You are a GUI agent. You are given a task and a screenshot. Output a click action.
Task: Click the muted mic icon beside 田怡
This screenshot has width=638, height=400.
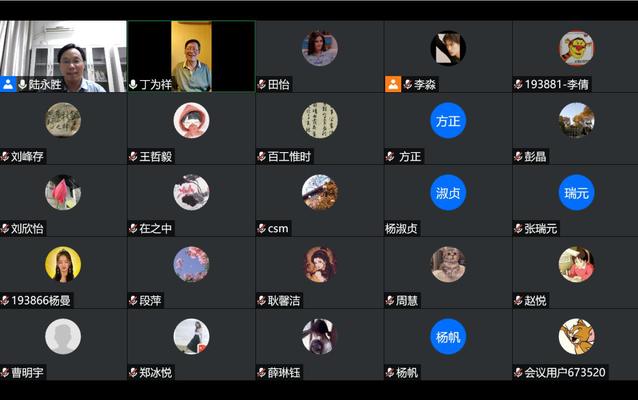262,85
